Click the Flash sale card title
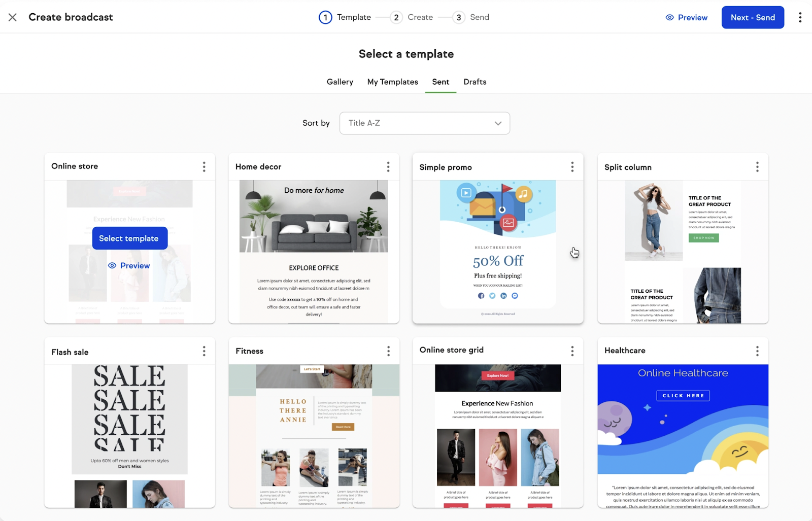The width and height of the screenshot is (812, 521). click(70, 352)
